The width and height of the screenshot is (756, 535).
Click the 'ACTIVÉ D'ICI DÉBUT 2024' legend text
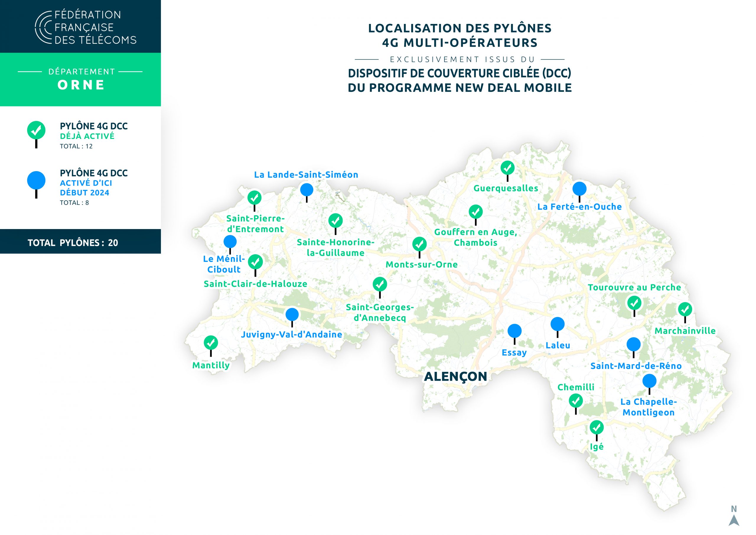(86, 188)
